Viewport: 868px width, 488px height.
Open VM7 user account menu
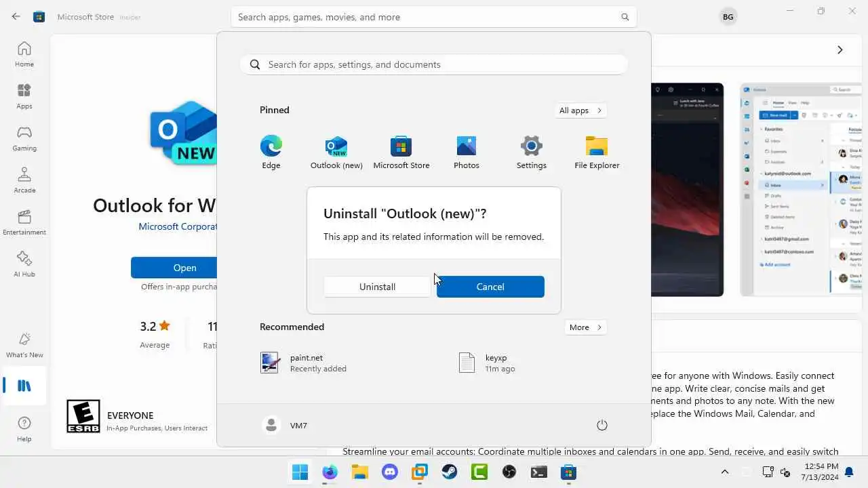(285, 425)
